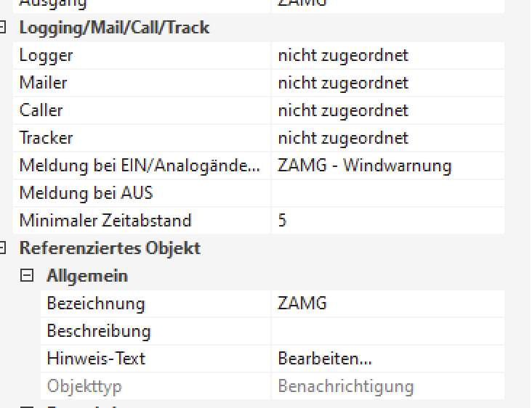Collapse the Logging/Mail/Call/Track section
Image resolution: width=532 pixels, height=408 pixels.
[x=2, y=28]
